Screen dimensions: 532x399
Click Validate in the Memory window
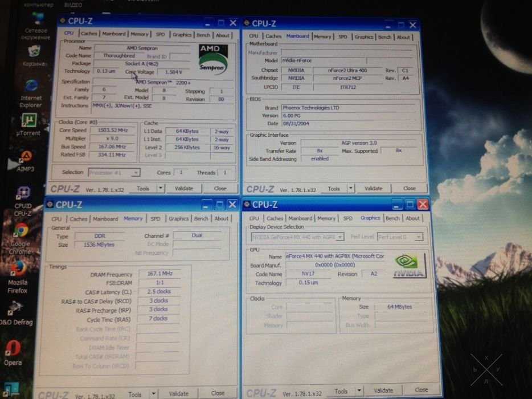[x=178, y=393]
